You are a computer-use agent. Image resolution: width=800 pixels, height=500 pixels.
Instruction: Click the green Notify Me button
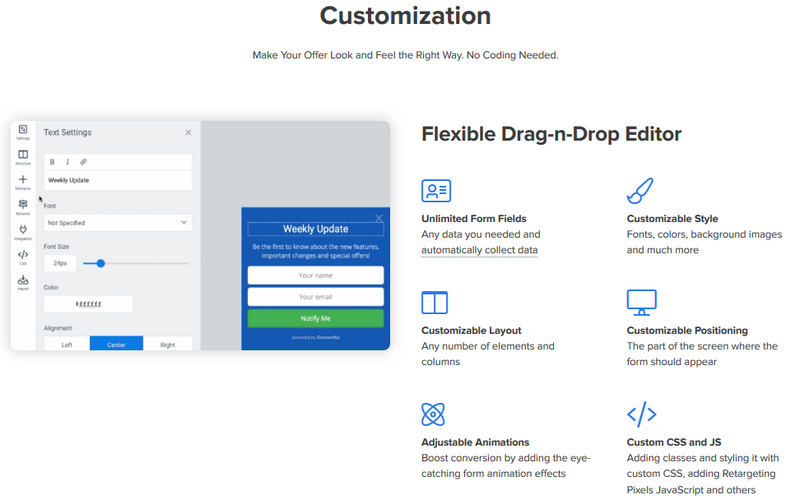pos(316,318)
